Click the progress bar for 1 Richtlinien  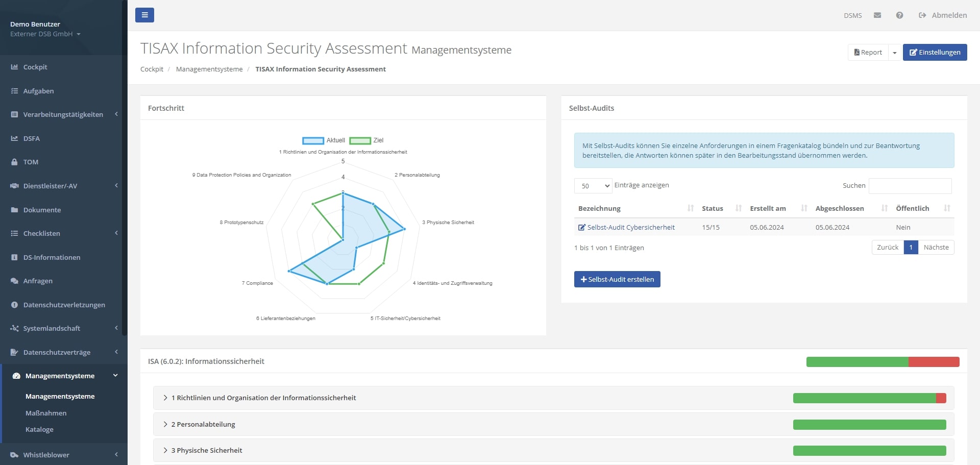coord(869,398)
